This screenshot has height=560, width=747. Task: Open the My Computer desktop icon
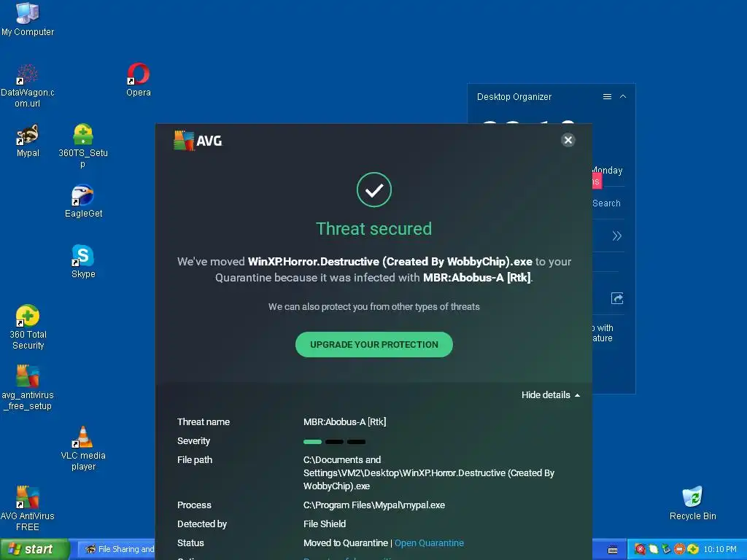[x=28, y=19]
